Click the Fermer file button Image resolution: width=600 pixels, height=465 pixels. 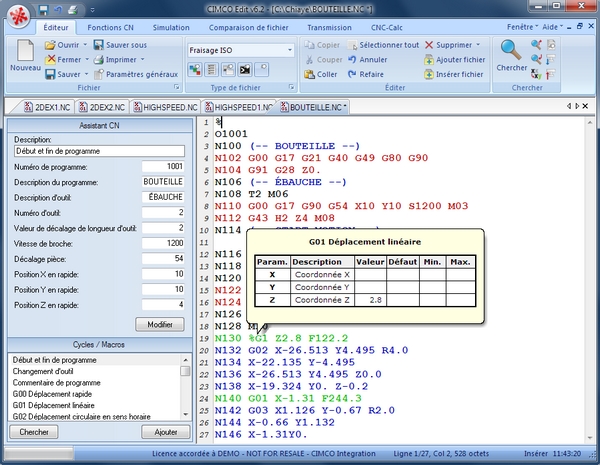[63, 59]
